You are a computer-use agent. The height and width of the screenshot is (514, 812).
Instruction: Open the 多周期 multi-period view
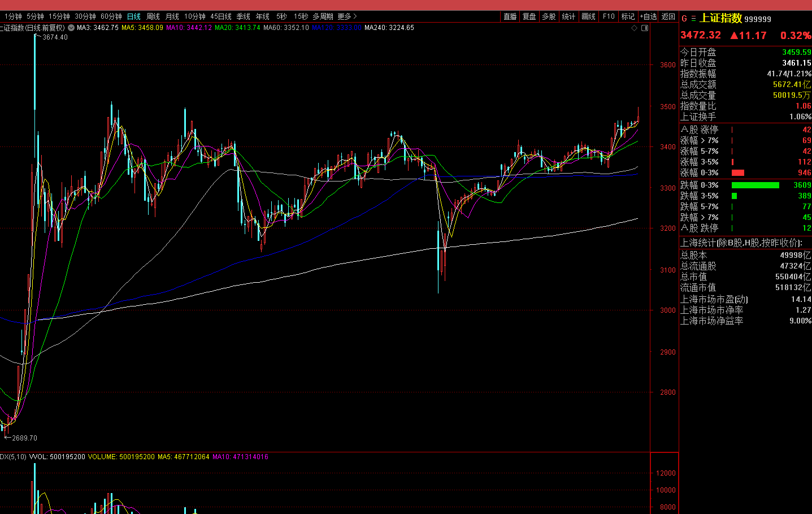[323, 16]
